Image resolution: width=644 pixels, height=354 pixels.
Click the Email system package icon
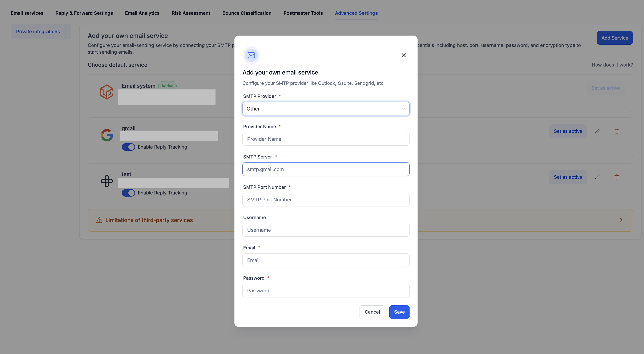pyautogui.click(x=106, y=92)
